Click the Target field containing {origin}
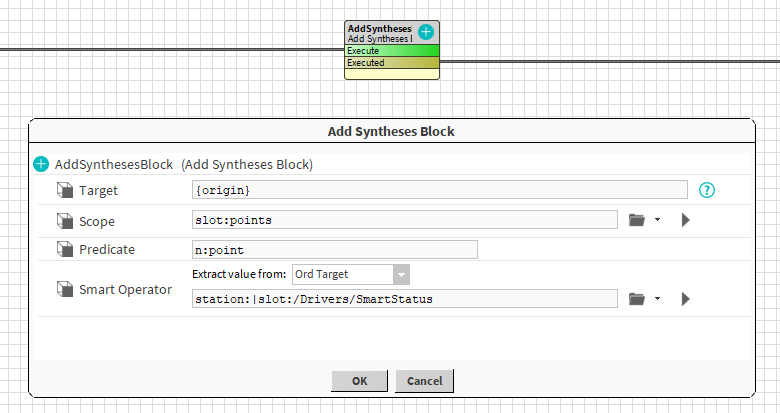Screen dimensions: 780x413 [x=439, y=190]
